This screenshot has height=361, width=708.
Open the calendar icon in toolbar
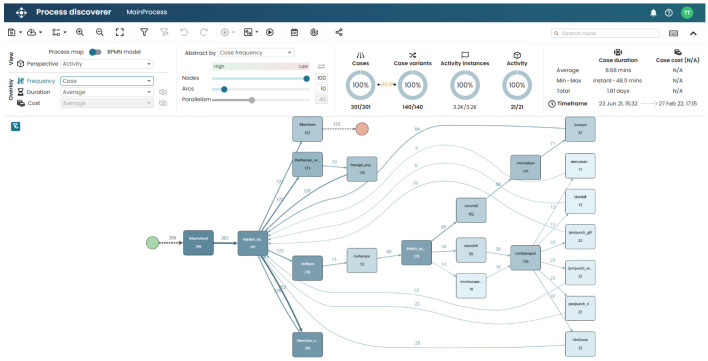click(294, 32)
